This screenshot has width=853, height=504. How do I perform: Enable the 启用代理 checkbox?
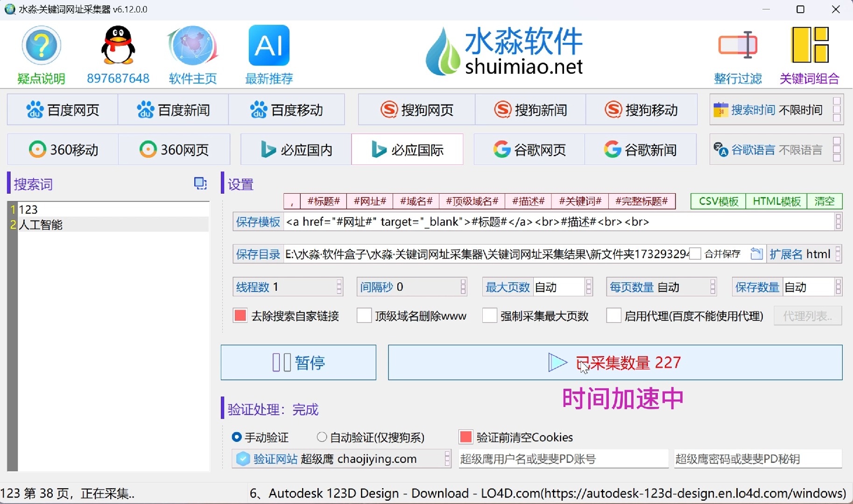click(x=613, y=316)
